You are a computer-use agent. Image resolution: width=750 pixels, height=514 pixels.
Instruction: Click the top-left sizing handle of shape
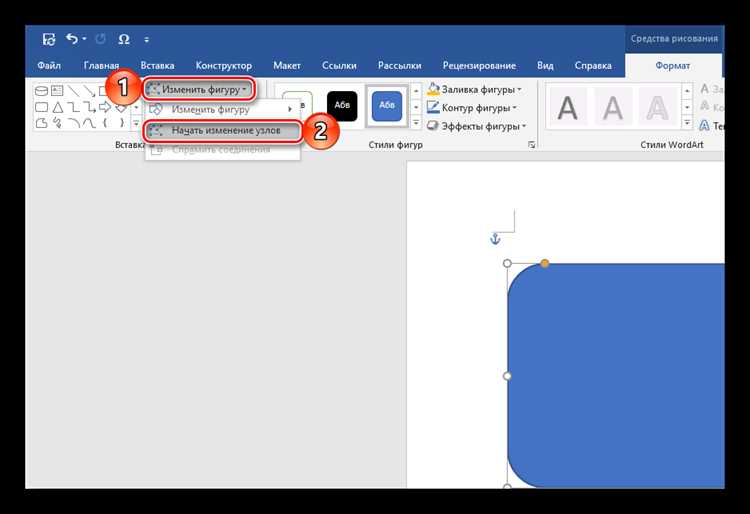pyautogui.click(x=507, y=263)
